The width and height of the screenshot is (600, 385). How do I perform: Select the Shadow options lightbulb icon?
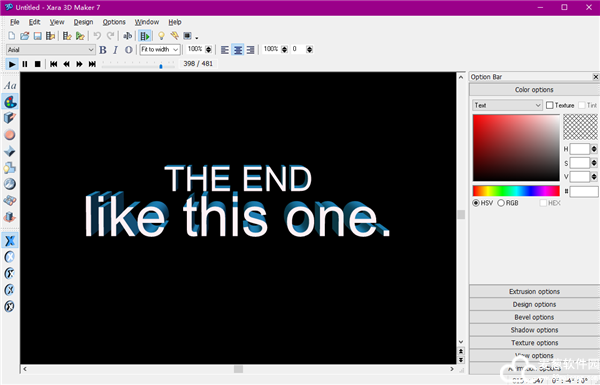[10, 168]
